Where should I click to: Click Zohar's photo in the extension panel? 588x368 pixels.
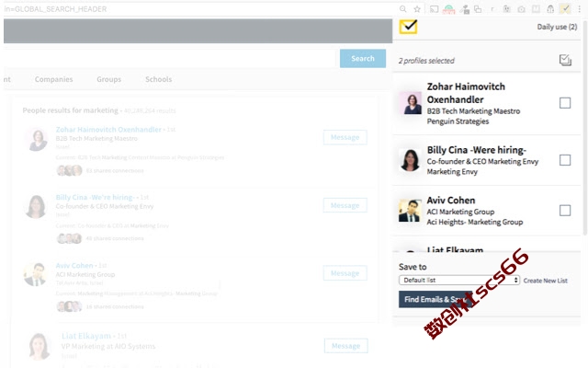[x=411, y=103]
